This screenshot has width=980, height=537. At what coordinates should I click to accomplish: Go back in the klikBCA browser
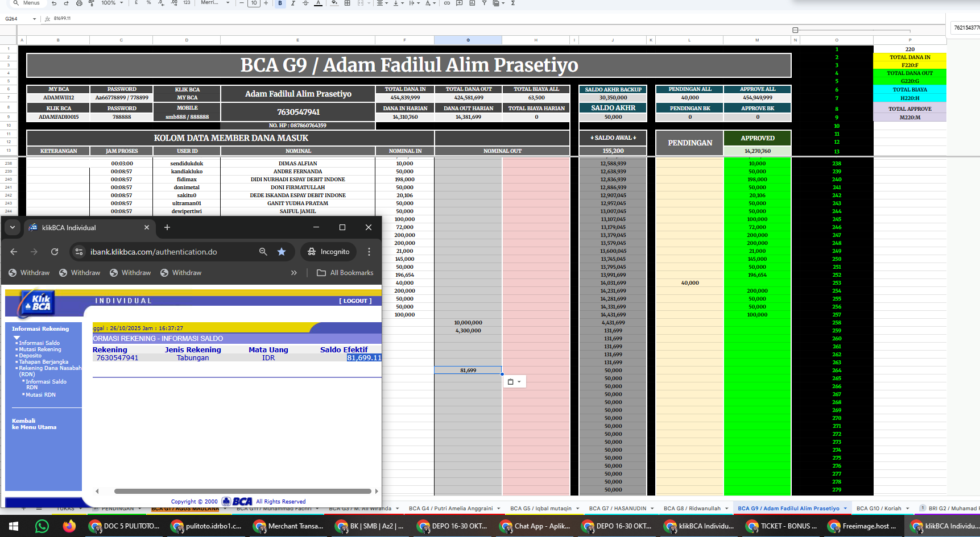[14, 252]
